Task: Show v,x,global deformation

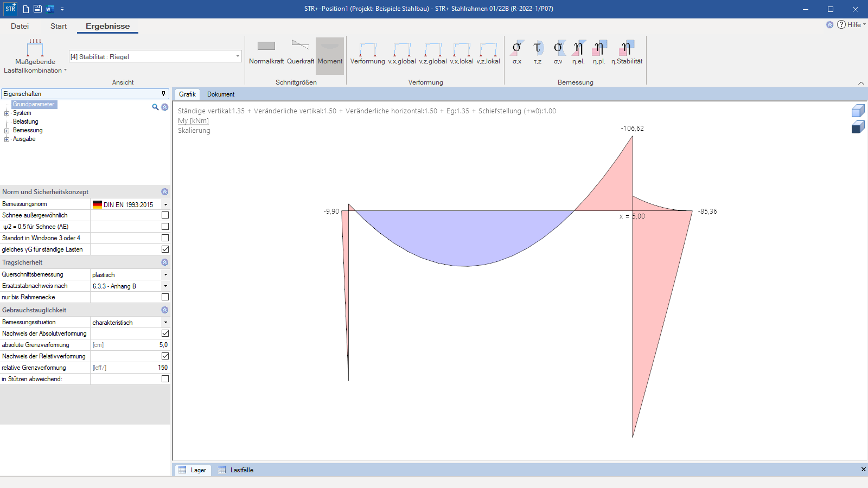Action: 402,53
